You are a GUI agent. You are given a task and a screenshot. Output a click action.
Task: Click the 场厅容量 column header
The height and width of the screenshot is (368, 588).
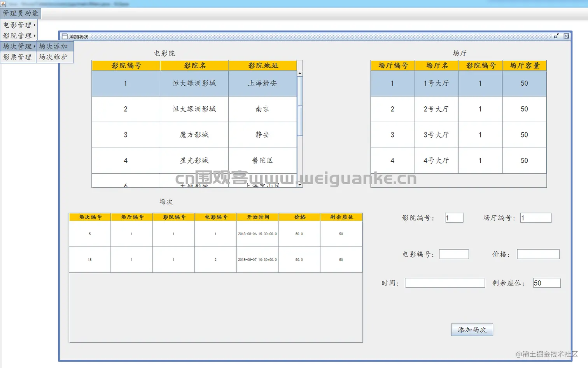pyautogui.click(x=525, y=65)
